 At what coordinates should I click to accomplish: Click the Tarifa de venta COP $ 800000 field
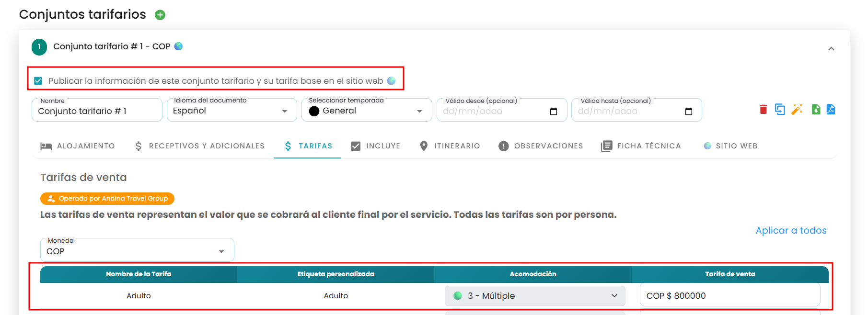click(x=730, y=295)
